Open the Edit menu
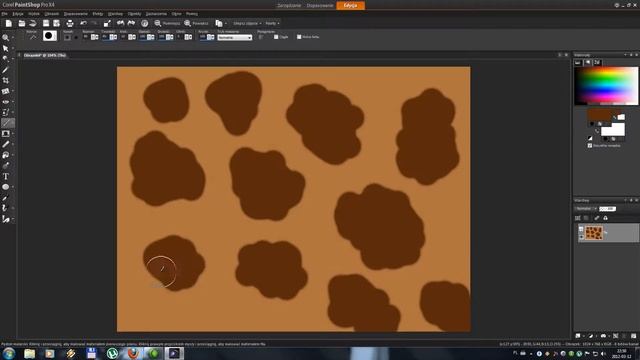 [x=18, y=13]
